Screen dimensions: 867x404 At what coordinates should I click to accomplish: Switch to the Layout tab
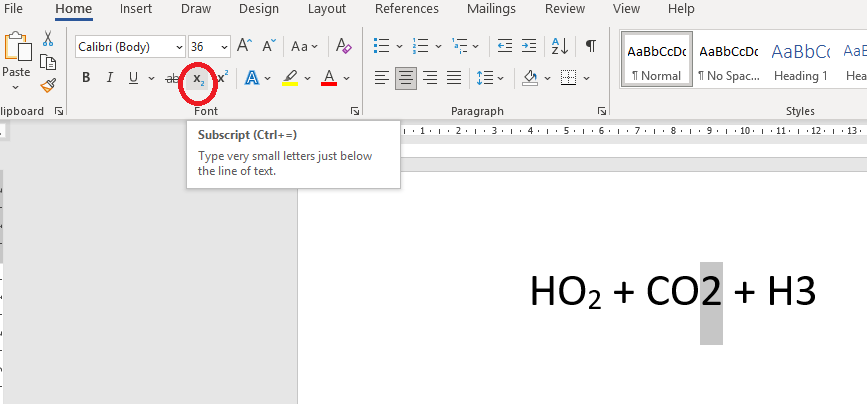tap(327, 9)
